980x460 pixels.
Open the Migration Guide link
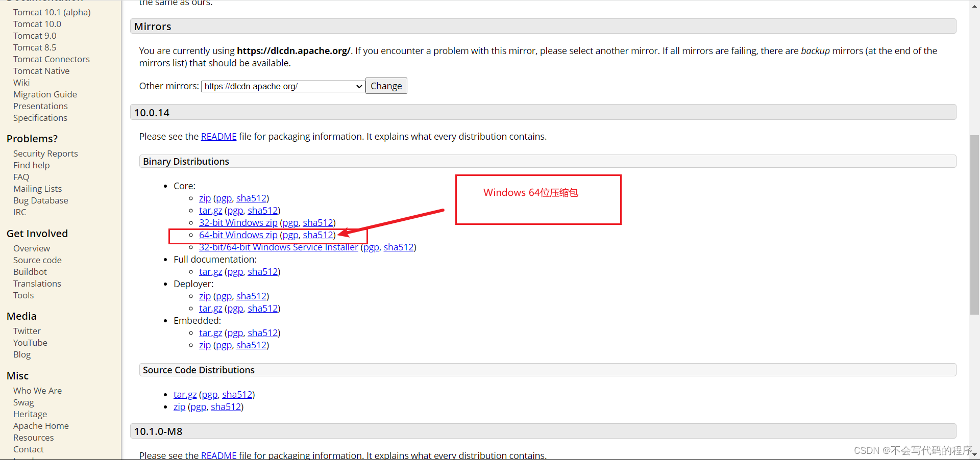(45, 94)
